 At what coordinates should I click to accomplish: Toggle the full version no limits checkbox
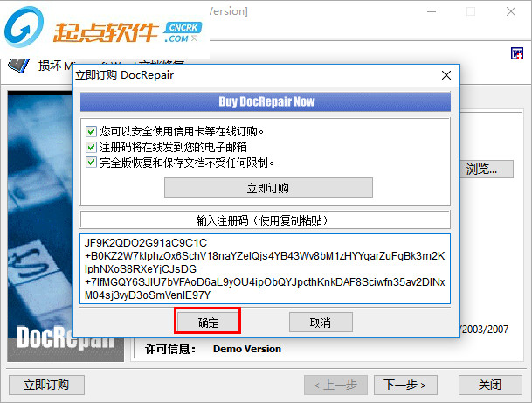91,163
